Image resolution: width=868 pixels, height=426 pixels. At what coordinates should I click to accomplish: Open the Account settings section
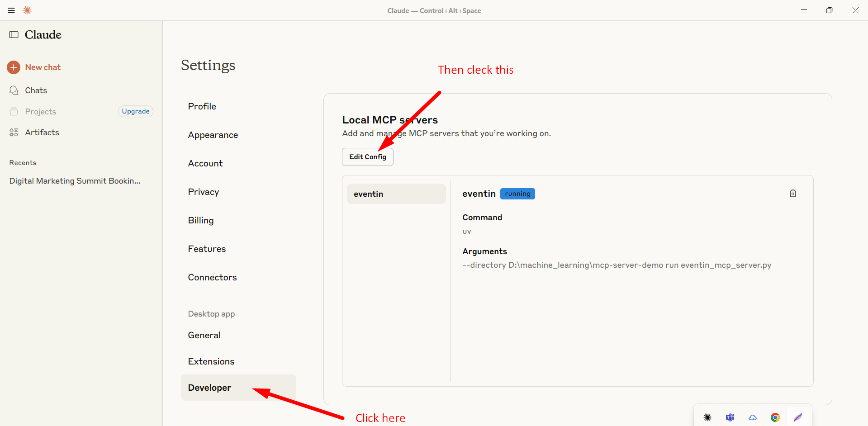(205, 163)
